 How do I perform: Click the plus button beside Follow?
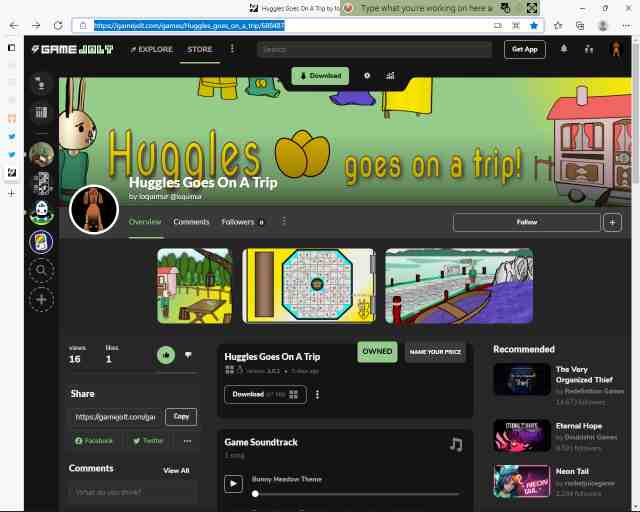612,223
